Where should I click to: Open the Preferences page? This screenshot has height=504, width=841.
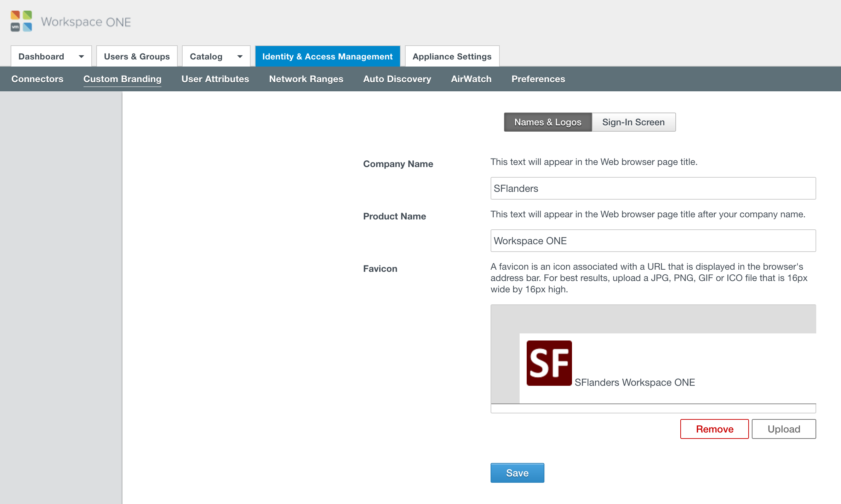pos(538,79)
